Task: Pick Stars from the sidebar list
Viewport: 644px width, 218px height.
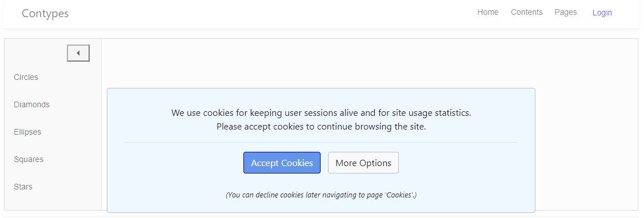Action: click(23, 187)
